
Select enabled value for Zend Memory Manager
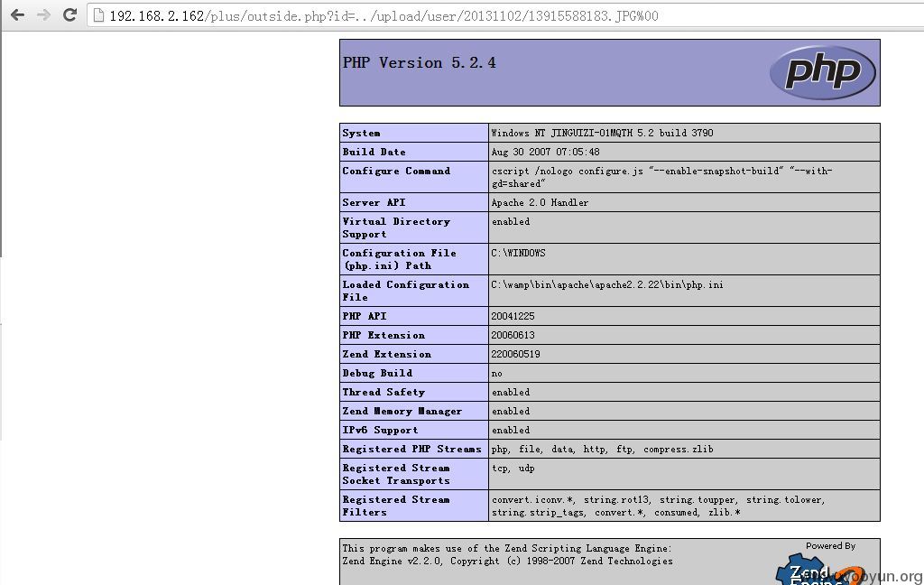coord(511,411)
